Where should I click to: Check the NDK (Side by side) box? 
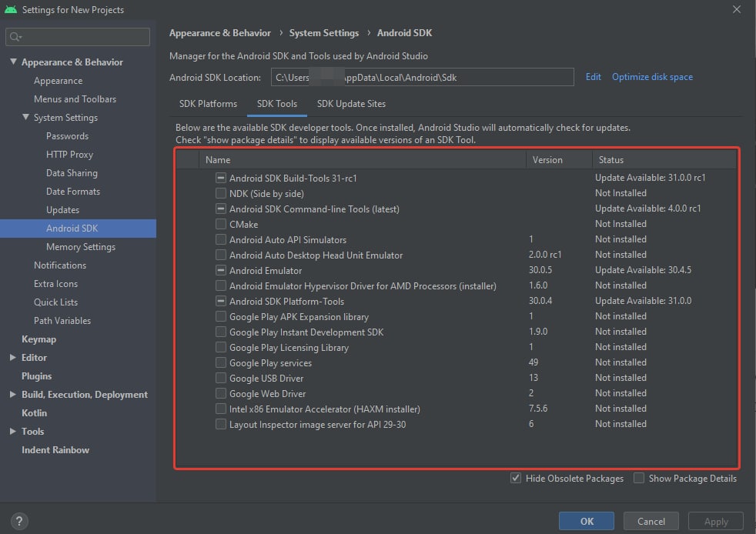click(x=220, y=193)
